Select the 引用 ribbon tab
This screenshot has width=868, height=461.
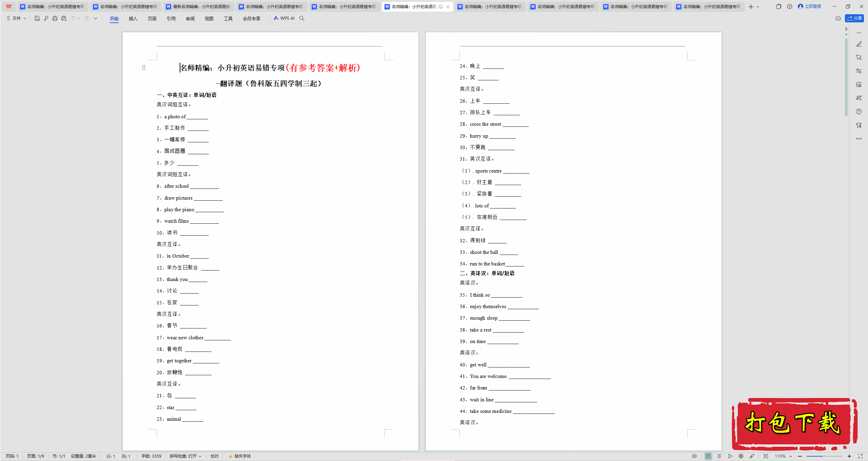click(171, 19)
